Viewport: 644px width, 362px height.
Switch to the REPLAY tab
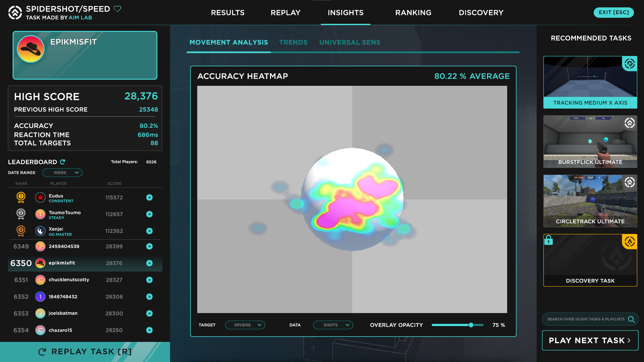(x=285, y=13)
